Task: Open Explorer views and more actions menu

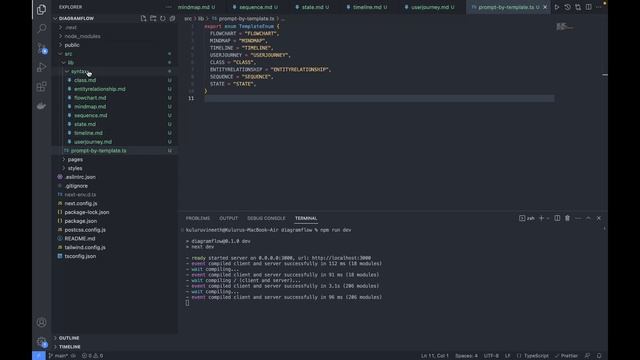Action: 169,7
